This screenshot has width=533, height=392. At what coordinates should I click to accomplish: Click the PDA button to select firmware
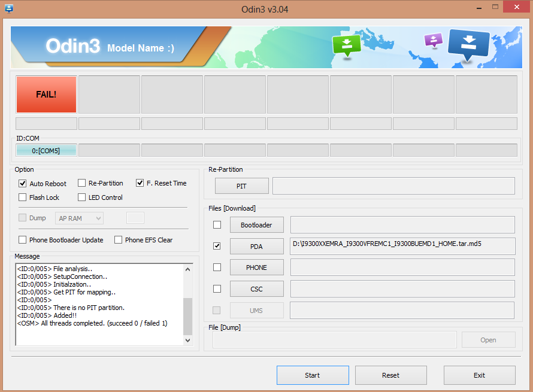pos(257,247)
